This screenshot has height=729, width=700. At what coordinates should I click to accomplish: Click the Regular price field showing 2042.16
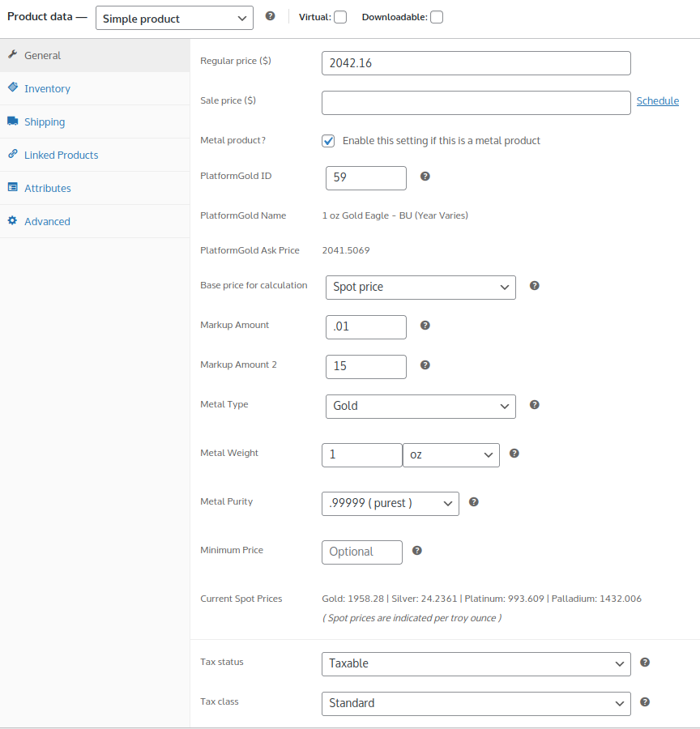click(476, 63)
